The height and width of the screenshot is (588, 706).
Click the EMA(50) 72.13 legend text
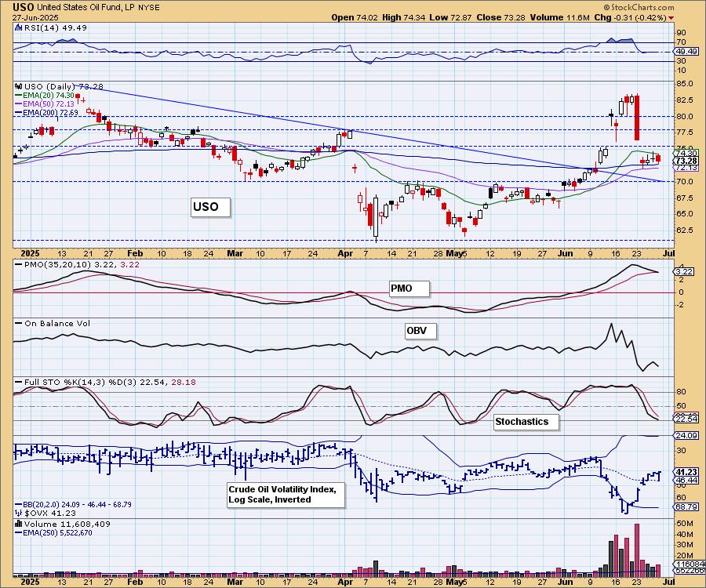click(x=49, y=104)
